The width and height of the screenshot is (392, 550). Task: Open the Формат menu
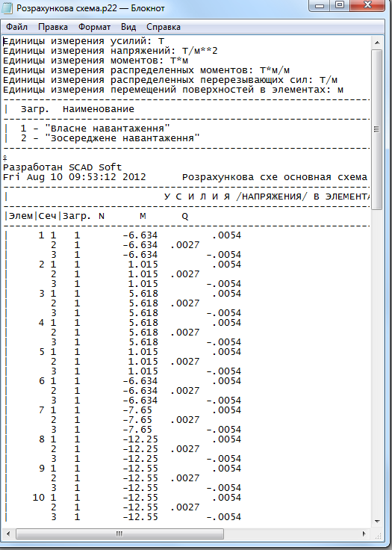tap(94, 27)
